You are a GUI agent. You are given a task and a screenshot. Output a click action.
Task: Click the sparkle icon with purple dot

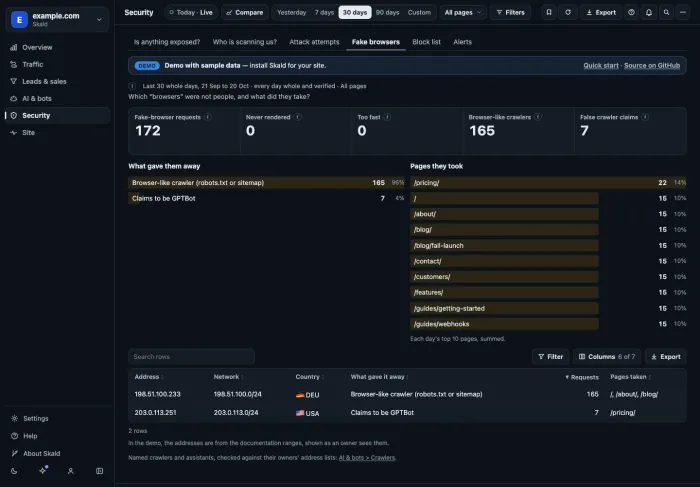tap(43, 470)
